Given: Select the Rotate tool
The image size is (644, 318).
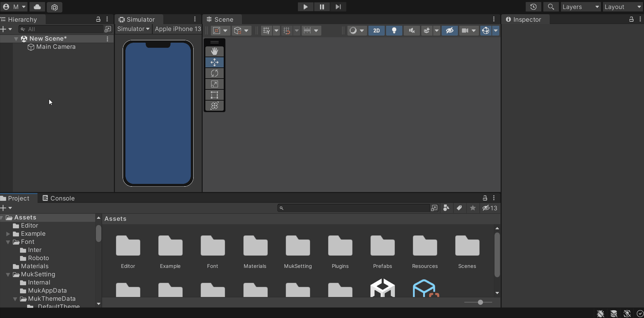Looking at the screenshot, I should click(x=215, y=73).
